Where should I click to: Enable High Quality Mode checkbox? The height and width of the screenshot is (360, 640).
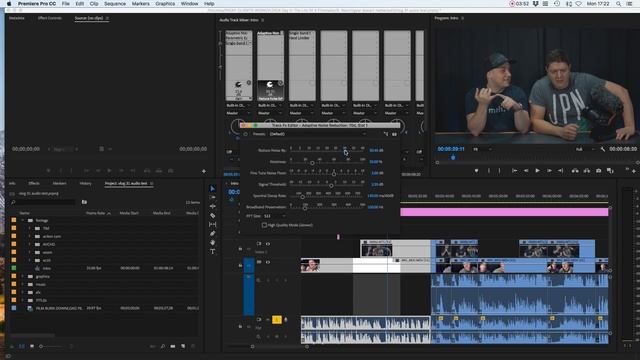pos(264,225)
